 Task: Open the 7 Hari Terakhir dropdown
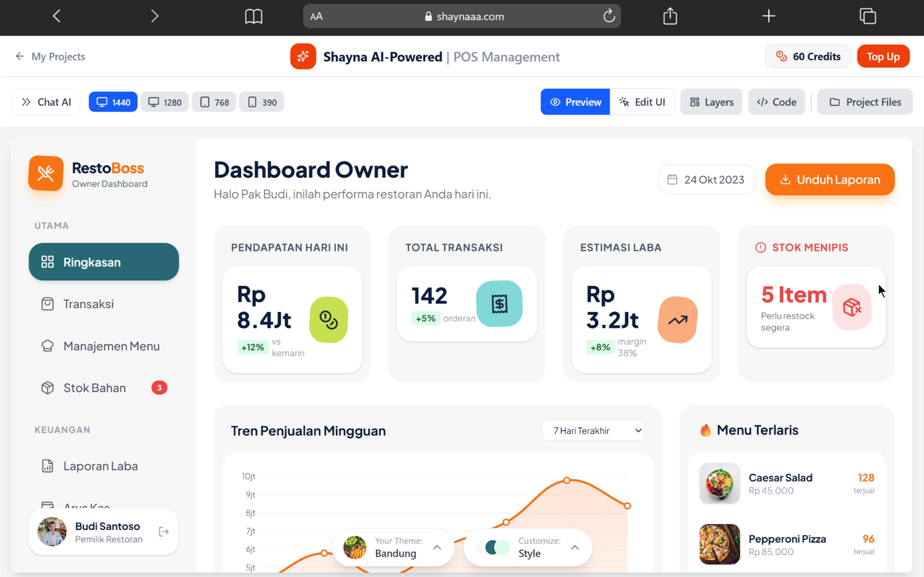tap(593, 430)
